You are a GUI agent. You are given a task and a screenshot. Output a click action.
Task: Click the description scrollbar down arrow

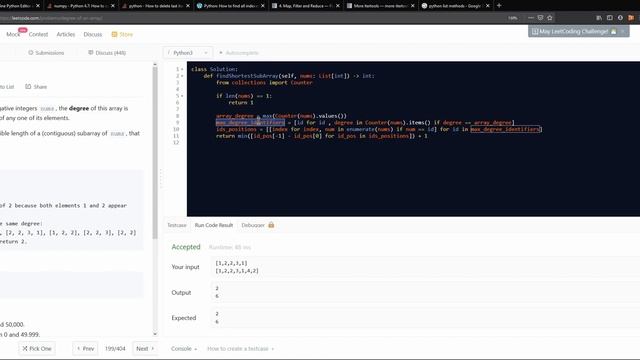coord(155,334)
